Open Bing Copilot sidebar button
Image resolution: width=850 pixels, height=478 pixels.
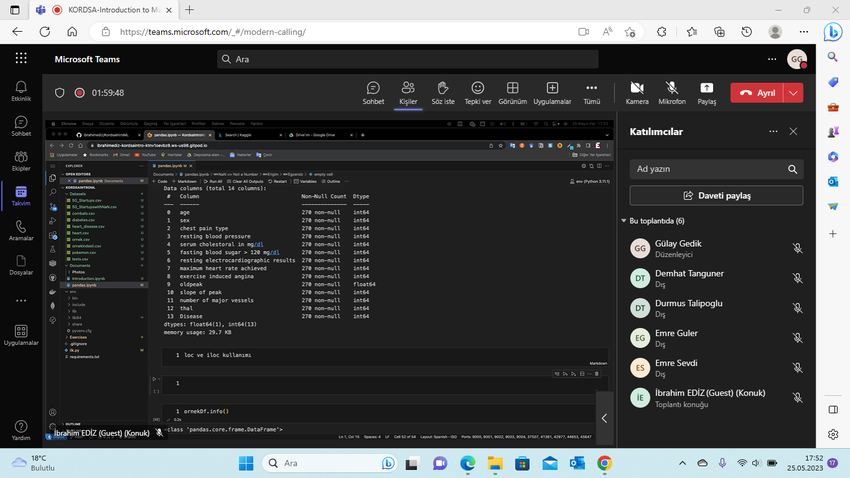pos(833,32)
